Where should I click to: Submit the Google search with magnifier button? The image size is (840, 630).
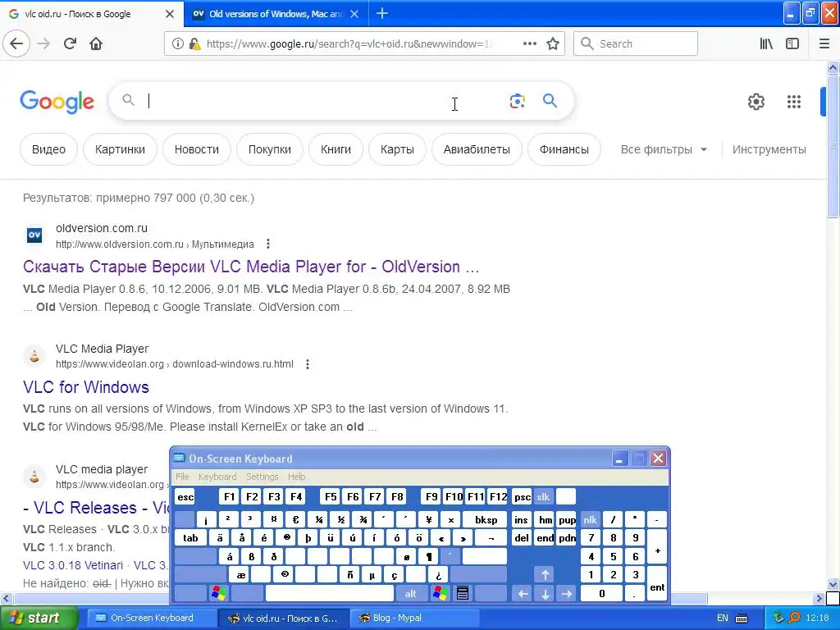(x=550, y=100)
